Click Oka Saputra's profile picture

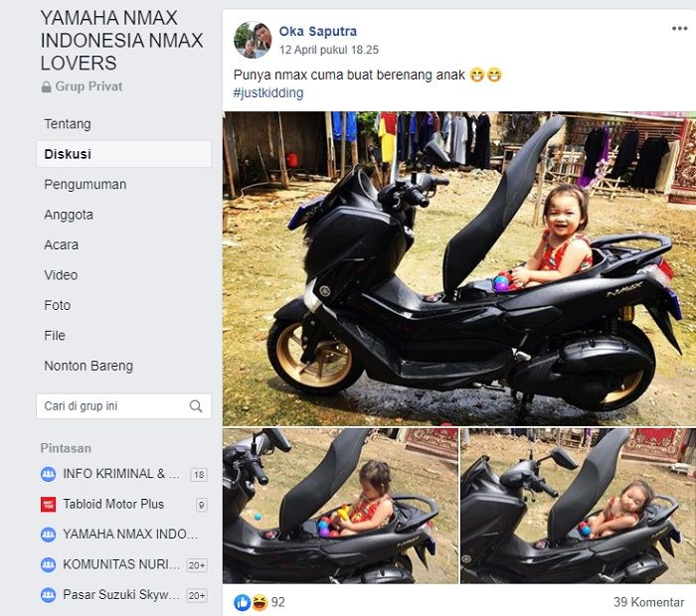(x=253, y=40)
